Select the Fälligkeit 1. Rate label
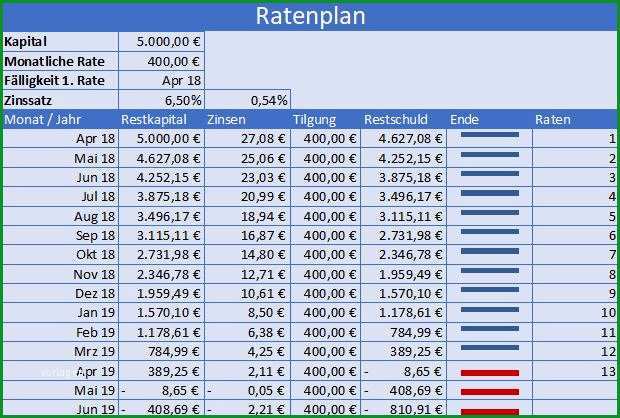The width and height of the screenshot is (620, 418). click(x=60, y=80)
